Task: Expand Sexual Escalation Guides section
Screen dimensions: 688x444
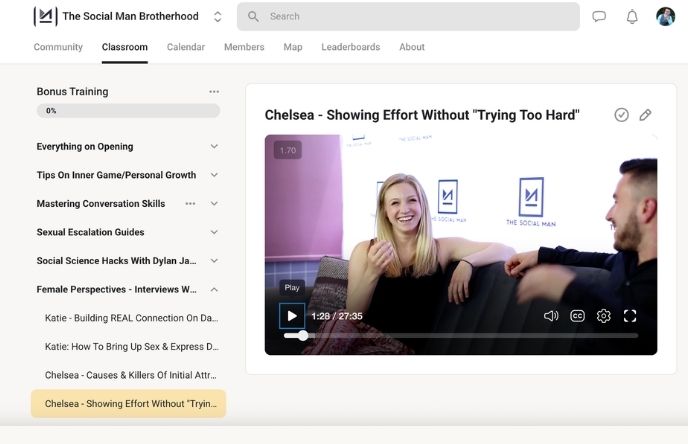Action: click(x=214, y=233)
